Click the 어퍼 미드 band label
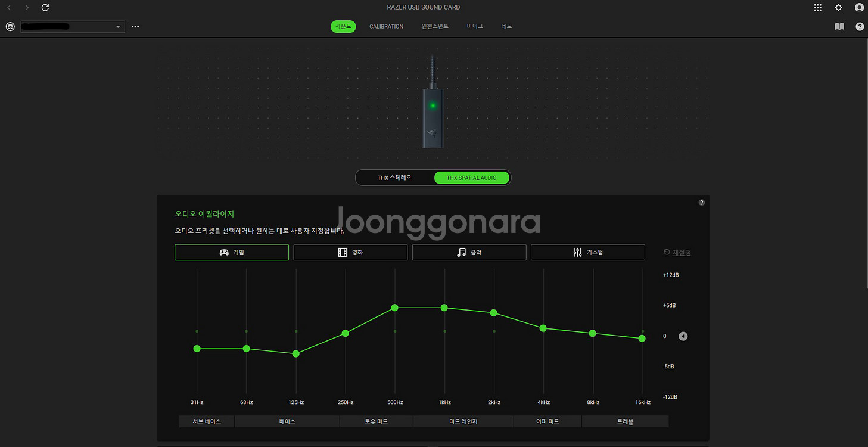This screenshot has width=868, height=447. [548, 421]
